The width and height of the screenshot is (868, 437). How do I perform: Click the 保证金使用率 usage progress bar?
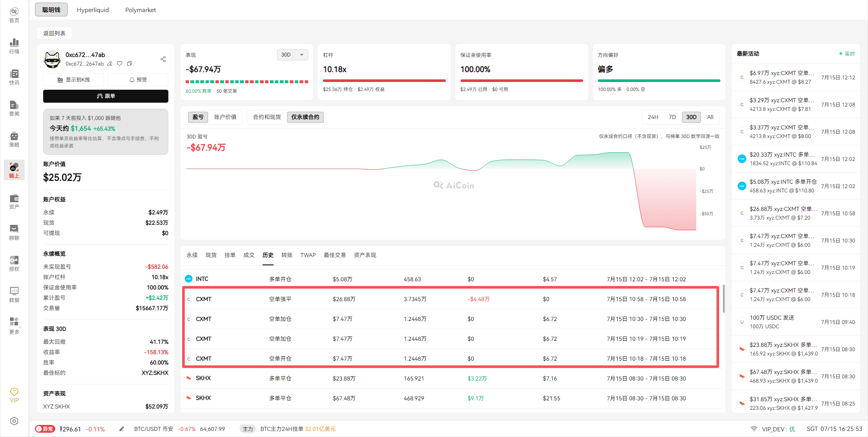tap(522, 81)
